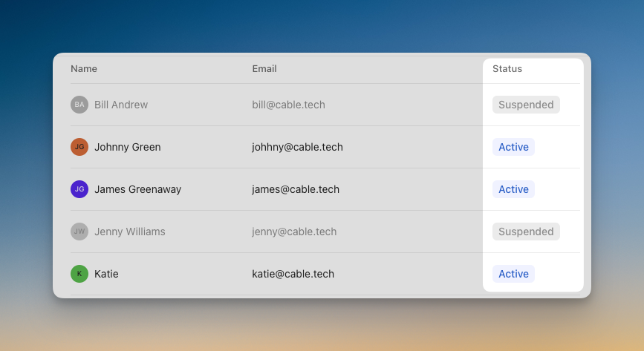
Task: Open the johhny@cable.tech email address
Action: point(297,147)
